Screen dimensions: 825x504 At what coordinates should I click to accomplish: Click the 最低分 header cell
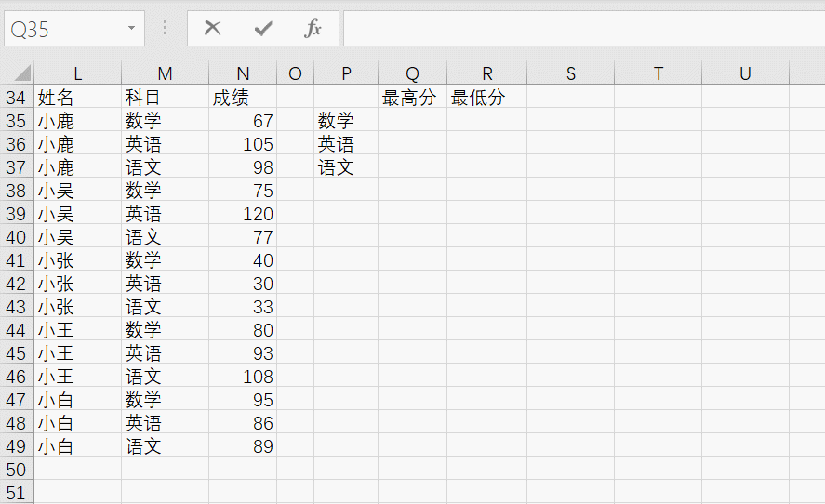pyautogui.click(x=487, y=98)
